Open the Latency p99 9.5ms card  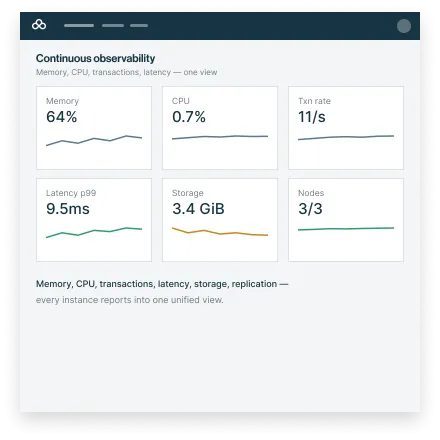click(94, 220)
